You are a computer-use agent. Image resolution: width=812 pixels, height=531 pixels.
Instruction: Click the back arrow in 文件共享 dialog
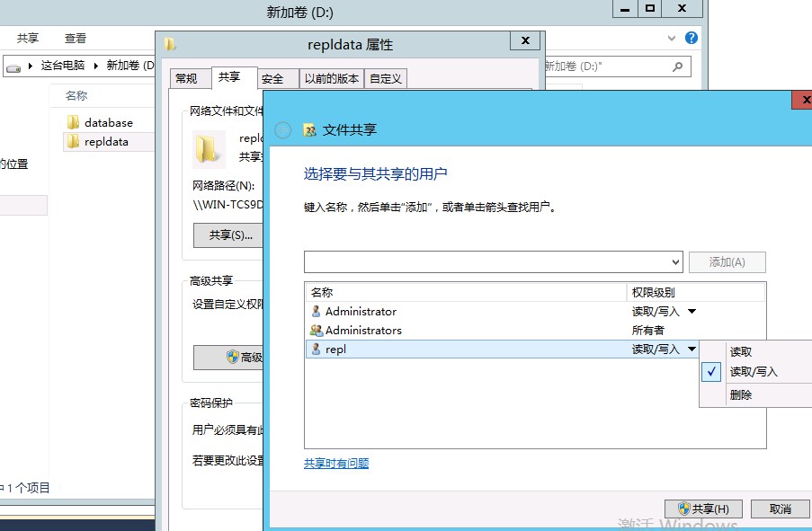283,130
